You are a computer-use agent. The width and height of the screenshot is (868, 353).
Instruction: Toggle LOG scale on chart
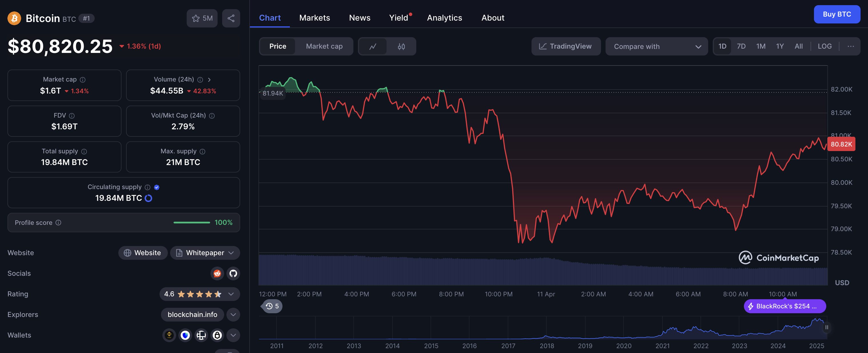click(825, 46)
